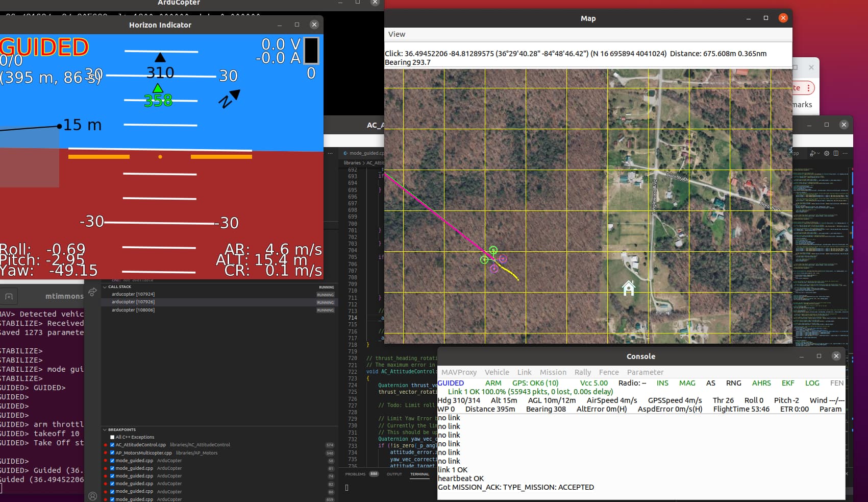This screenshot has width=868, height=502.
Task: Click the LOG indicator in the Console
Action: (x=812, y=383)
